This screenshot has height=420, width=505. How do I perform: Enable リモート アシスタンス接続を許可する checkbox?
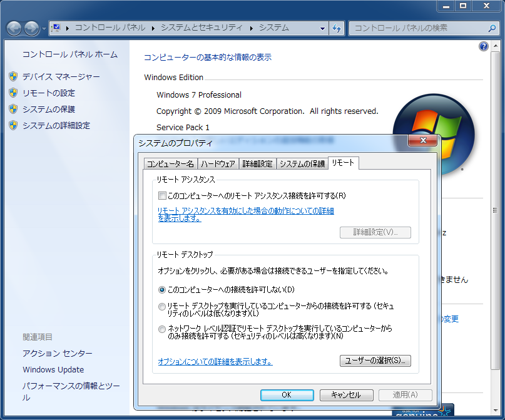click(162, 195)
